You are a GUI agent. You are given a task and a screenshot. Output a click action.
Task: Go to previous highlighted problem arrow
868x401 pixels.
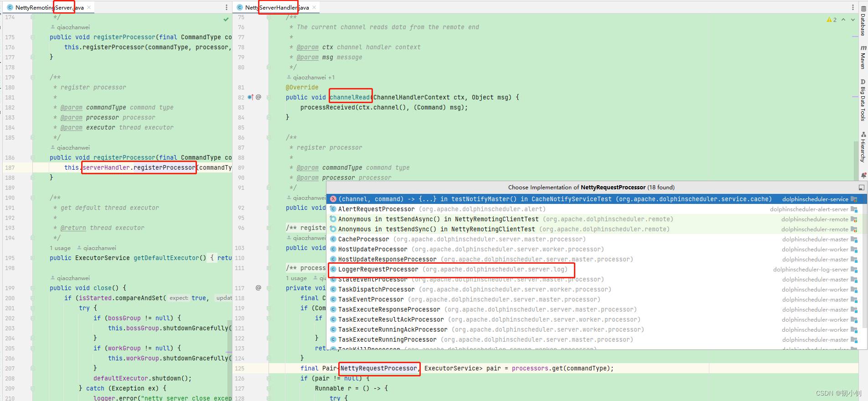[x=843, y=20]
